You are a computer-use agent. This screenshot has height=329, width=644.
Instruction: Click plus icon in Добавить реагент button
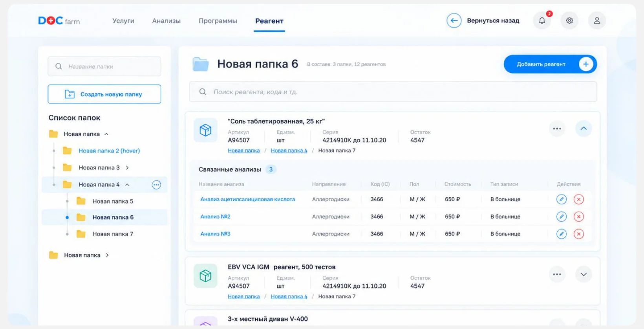585,64
